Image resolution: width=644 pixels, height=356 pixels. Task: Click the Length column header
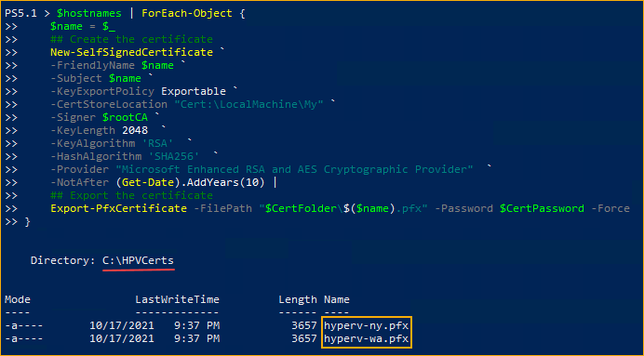coord(298,300)
